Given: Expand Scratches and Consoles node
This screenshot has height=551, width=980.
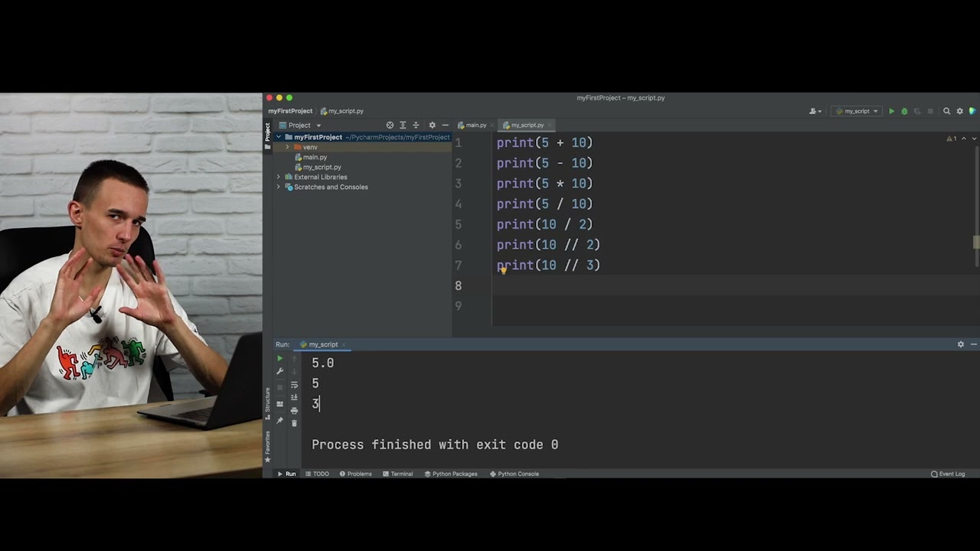Looking at the screenshot, I should (279, 187).
